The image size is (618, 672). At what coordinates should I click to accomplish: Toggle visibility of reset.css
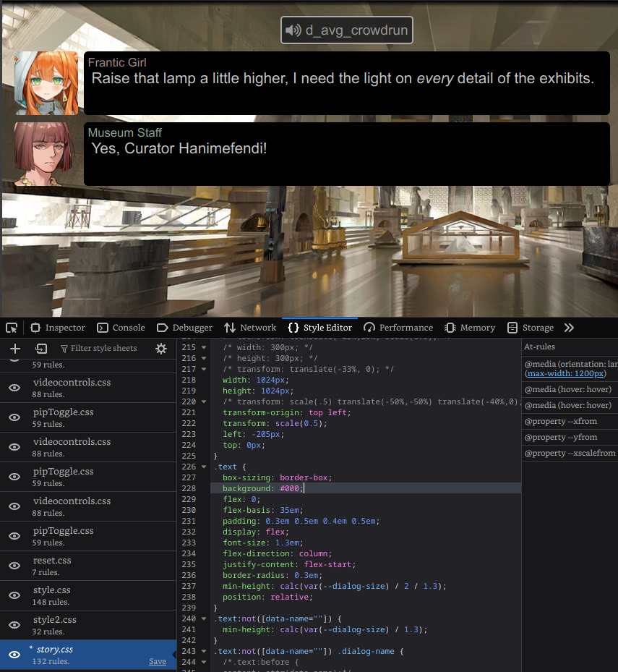click(x=14, y=565)
